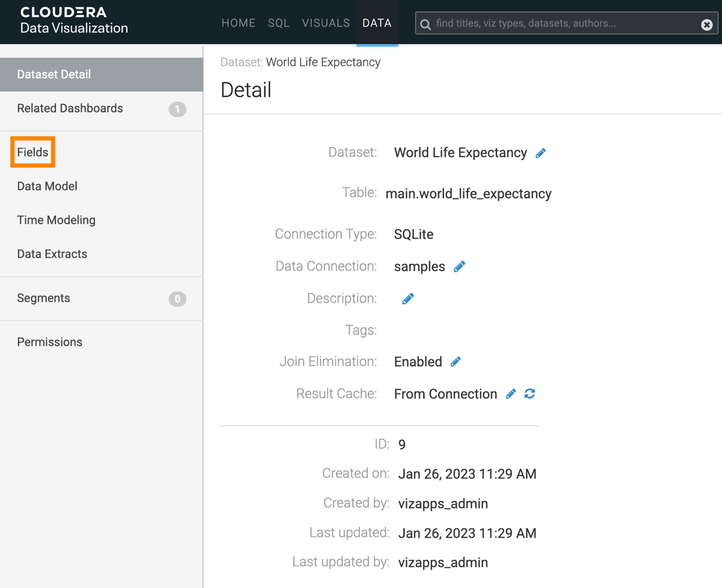Click the Description edit pencil icon
Image resolution: width=722 pixels, height=588 pixels.
pos(408,299)
